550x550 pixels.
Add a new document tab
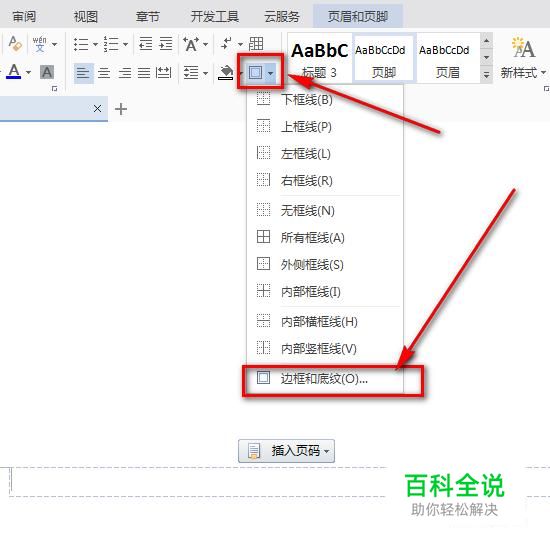(121, 109)
